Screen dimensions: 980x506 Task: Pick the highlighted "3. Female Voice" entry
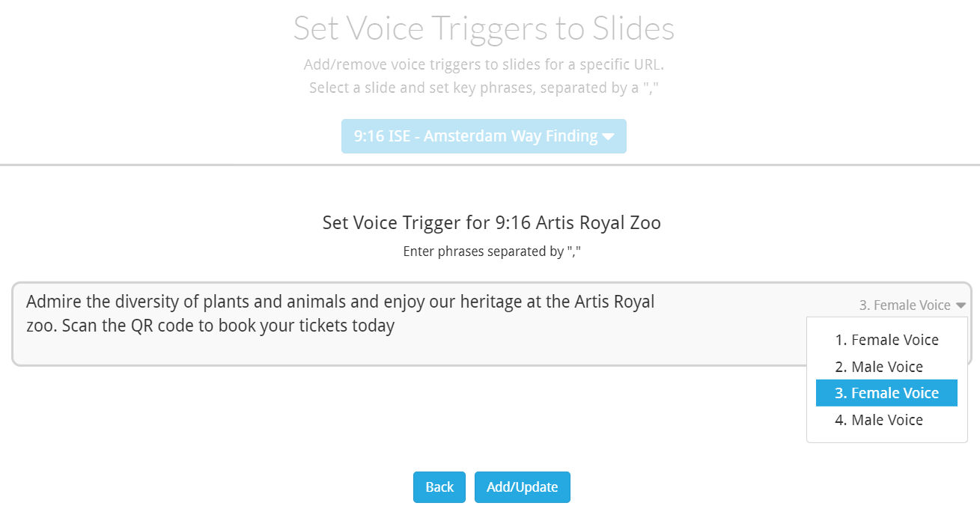click(886, 394)
